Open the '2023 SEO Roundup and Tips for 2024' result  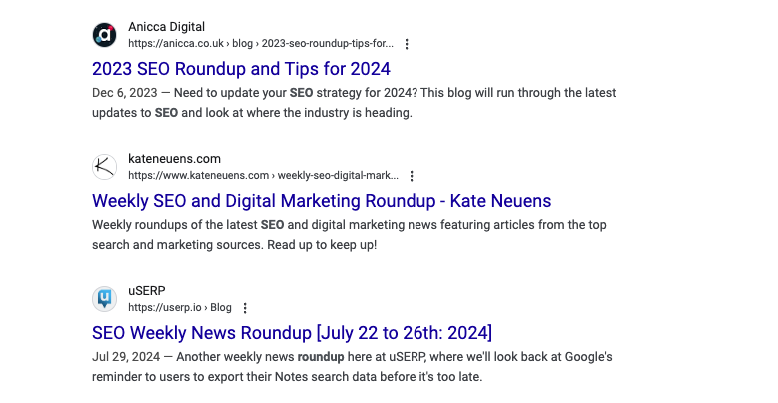point(241,68)
